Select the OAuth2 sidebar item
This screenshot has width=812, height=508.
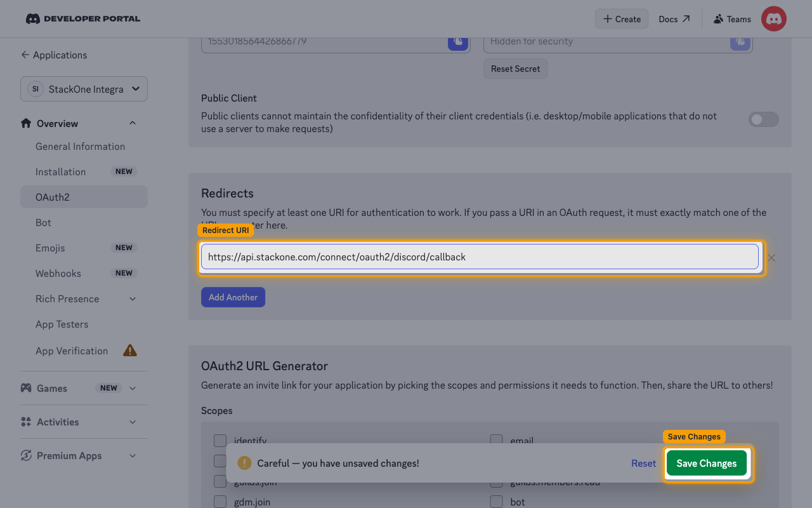(84, 197)
